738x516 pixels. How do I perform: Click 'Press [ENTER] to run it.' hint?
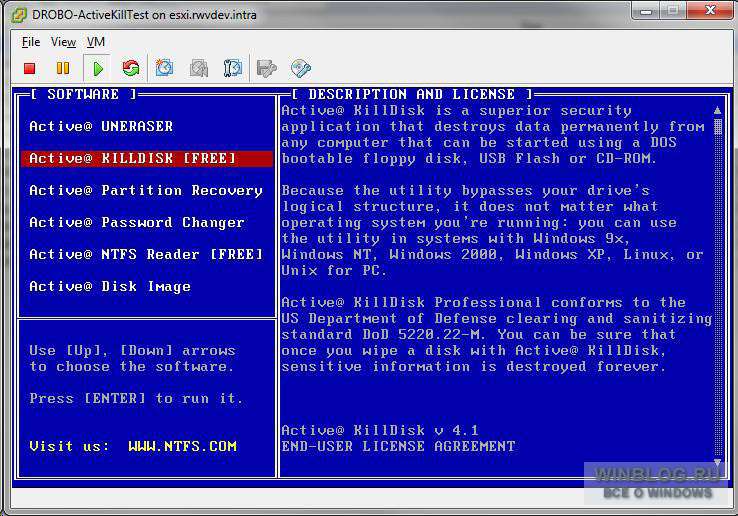pos(136,398)
